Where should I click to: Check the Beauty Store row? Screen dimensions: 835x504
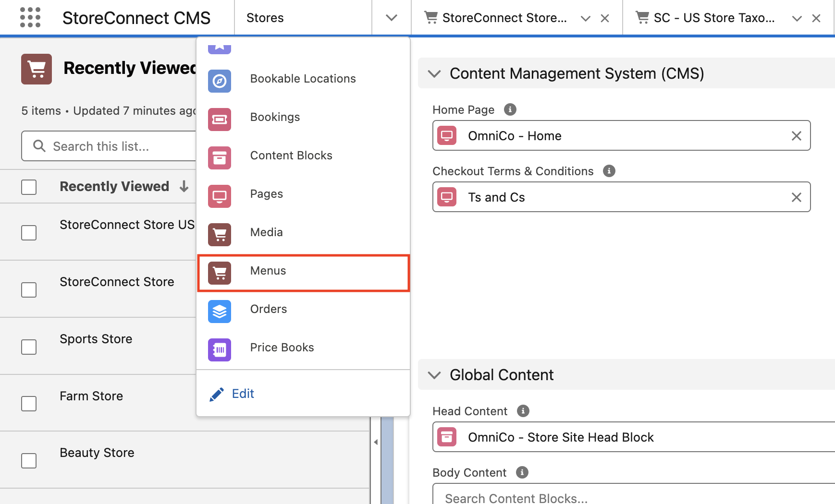[x=29, y=461]
